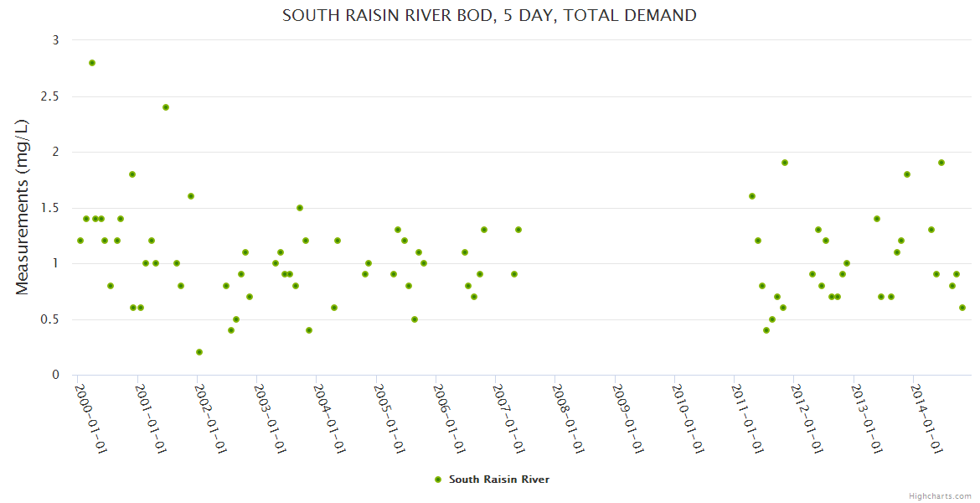
Task: Click the first data point of 2000
Action: [80, 241]
